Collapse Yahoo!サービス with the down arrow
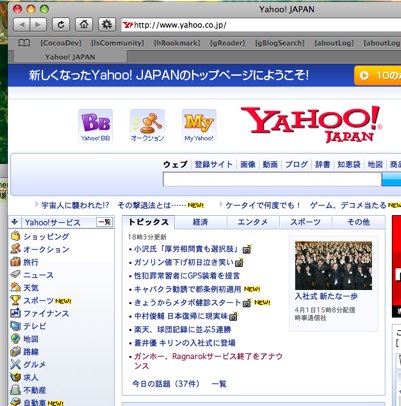This screenshot has height=406, width=401. click(14, 222)
